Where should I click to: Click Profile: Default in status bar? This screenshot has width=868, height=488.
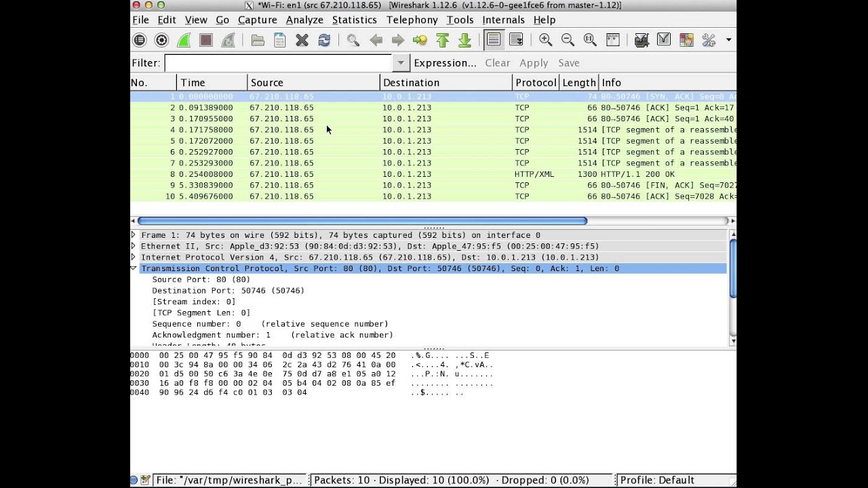[657, 480]
